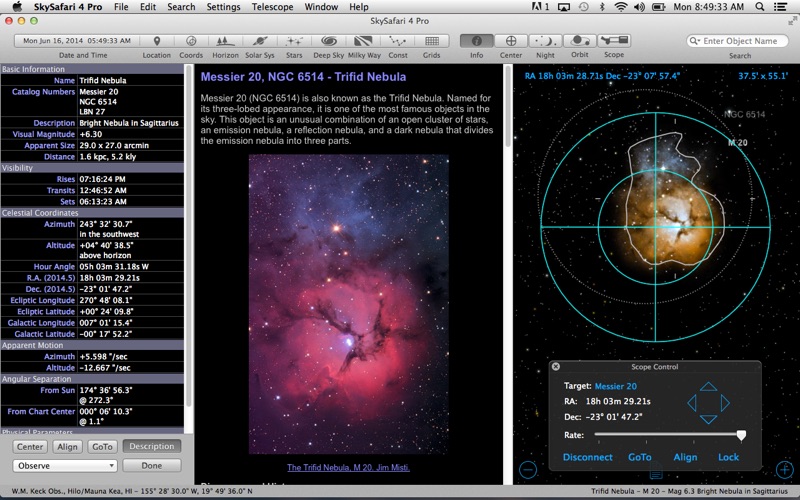Image resolution: width=800 pixels, height=500 pixels.
Task: Click the NGC 6514 label in chart
Action: 744,114
